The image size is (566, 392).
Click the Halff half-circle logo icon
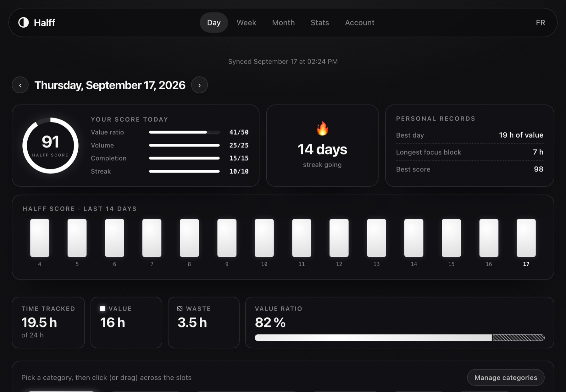point(24,23)
